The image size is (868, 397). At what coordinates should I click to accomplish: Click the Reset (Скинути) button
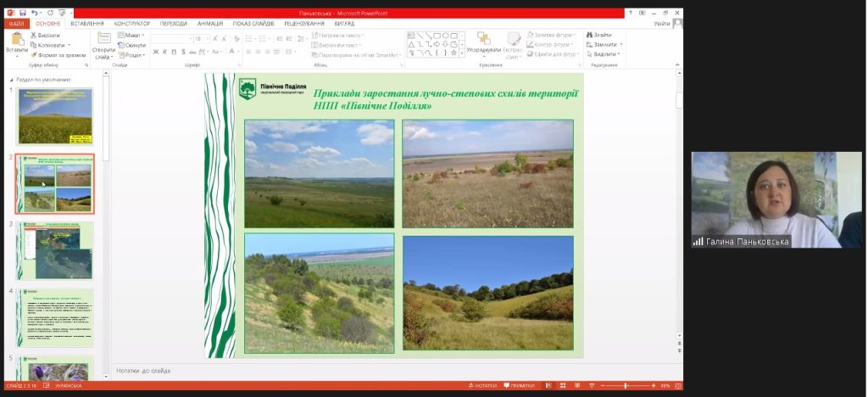(133, 45)
